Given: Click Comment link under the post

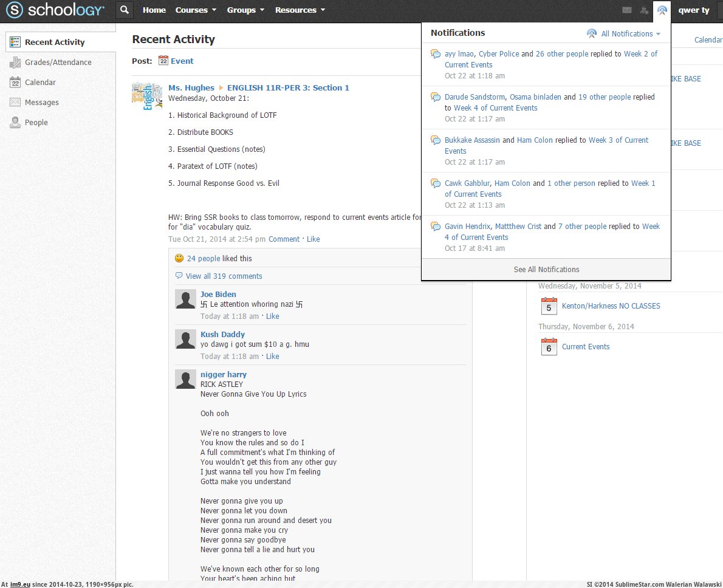Looking at the screenshot, I should (284, 239).
